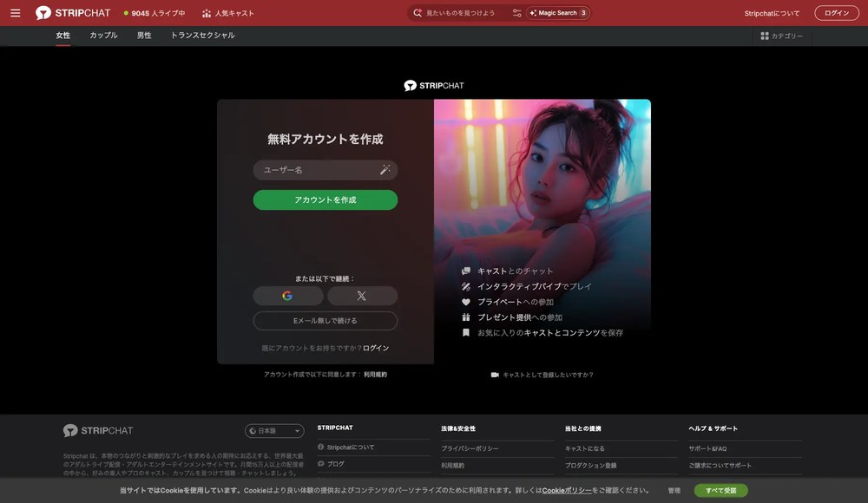Click the gift icon beside プレゼント提供への参加

[x=466, y=317]
